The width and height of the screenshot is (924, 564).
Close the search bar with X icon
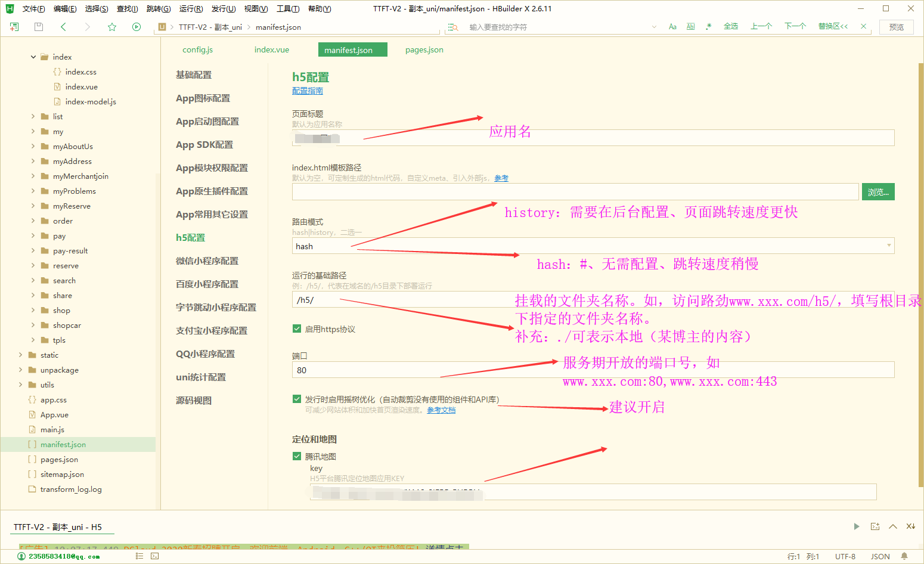pos(864,26)
